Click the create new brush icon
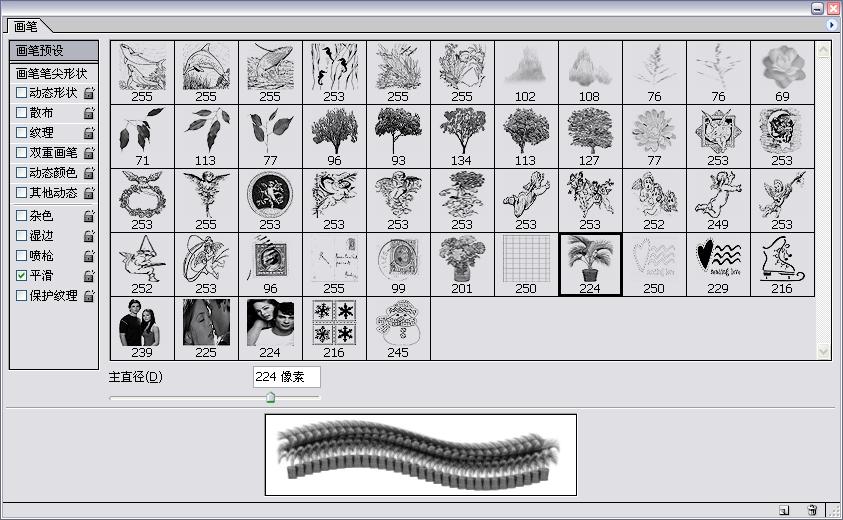This screenshot has width=843, height=520. [x=784, y=510]
